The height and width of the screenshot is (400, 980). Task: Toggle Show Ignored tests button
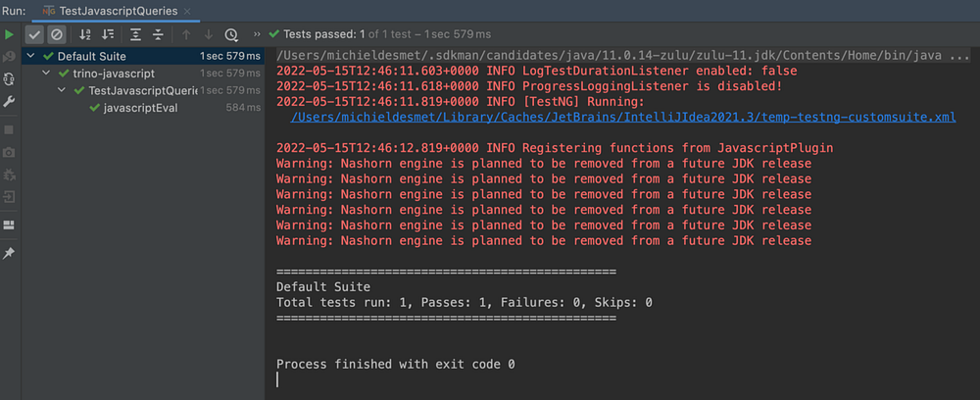tap(56, 34)
